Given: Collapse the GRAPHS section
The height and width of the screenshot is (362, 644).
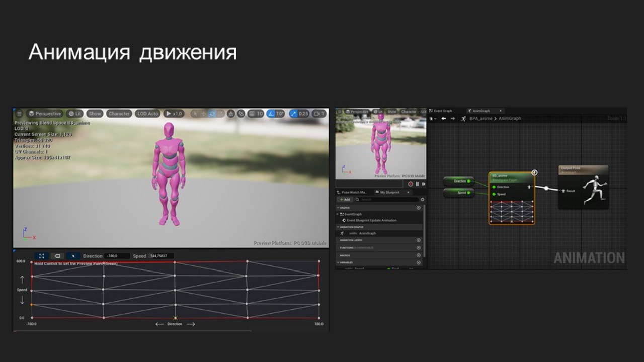Looking at the screenshot, I should pos(338,208).
